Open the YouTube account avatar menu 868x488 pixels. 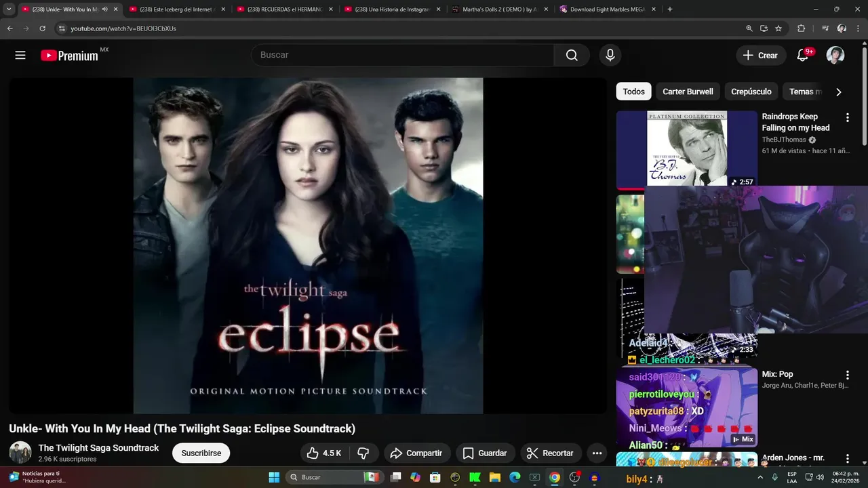(835, 56)
